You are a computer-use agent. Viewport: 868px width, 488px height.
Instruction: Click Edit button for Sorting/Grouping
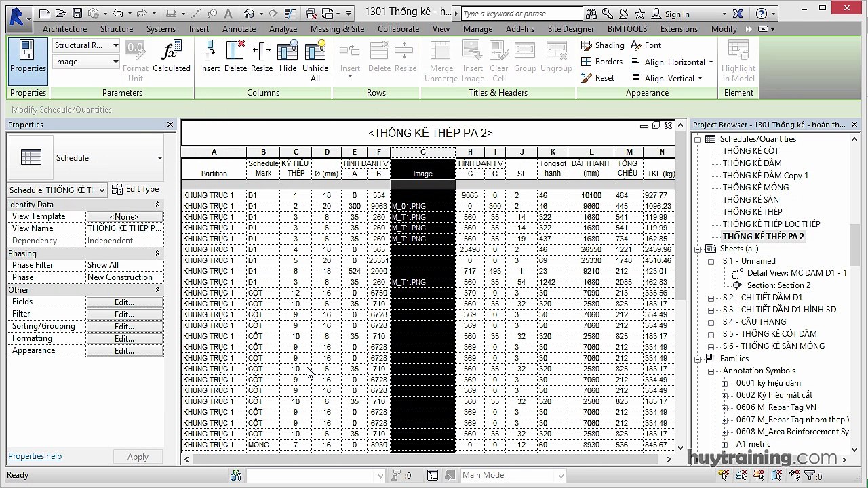[x=124, y=327]
